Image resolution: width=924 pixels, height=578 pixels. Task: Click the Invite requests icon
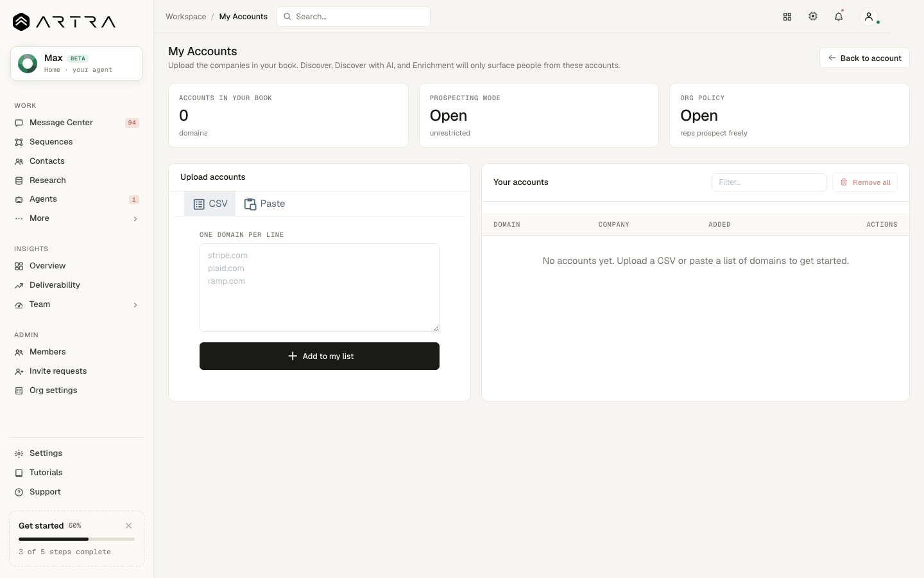point(19,371)
